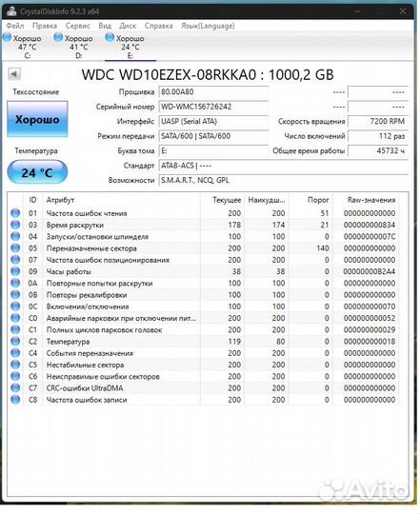Select the row Переназначенные сектора
The width and height of the screenshot is (420, 514).
pyautogui.click(x=203, y=248)
